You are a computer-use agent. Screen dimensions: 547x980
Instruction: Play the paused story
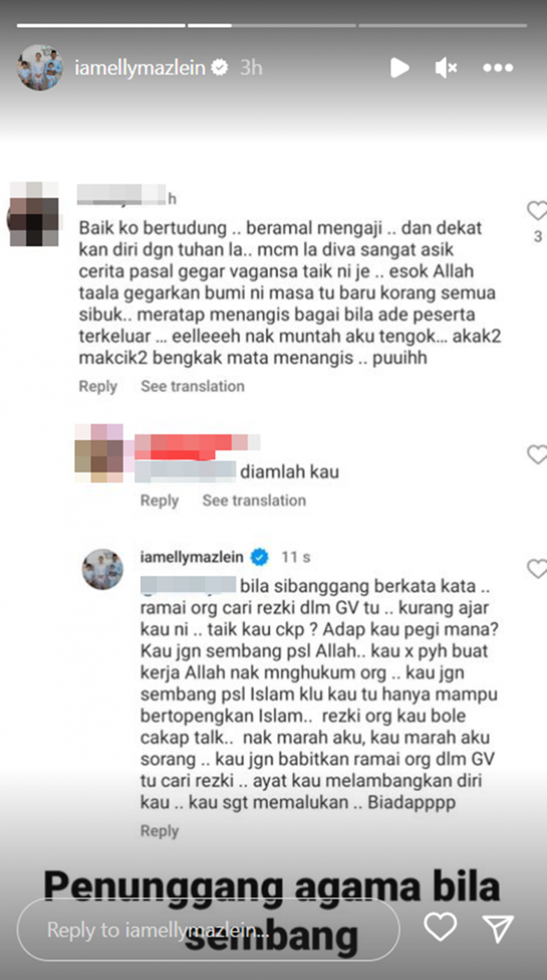coord(400,68)
